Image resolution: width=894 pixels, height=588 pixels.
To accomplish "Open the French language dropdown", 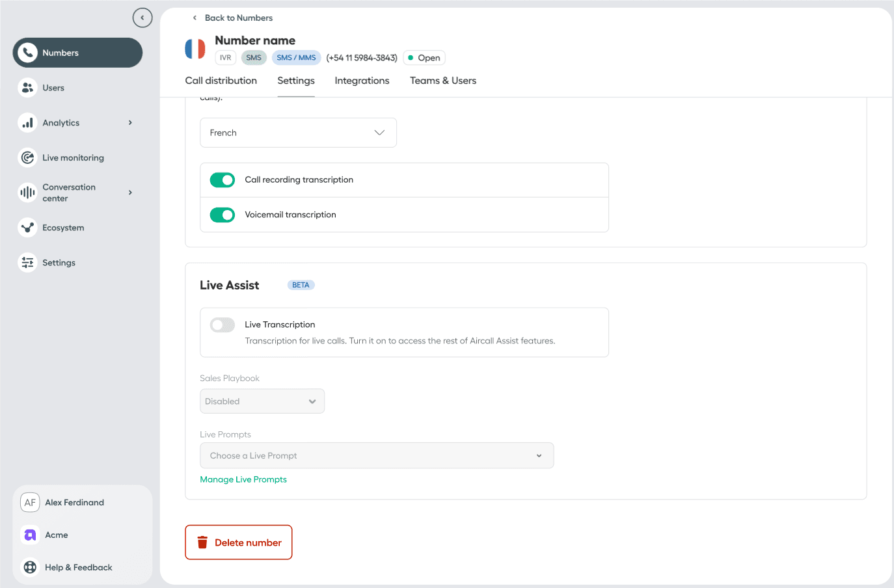I will (298, 133).
